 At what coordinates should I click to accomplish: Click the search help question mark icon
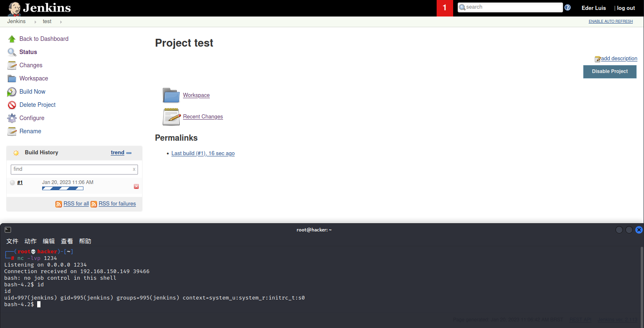[x=568, y=7]
